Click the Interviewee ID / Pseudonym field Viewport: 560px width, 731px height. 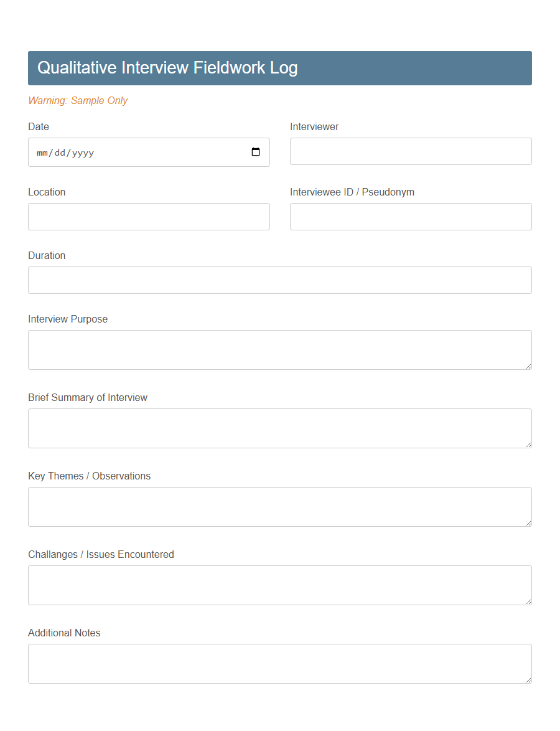[x=411, y=216]
